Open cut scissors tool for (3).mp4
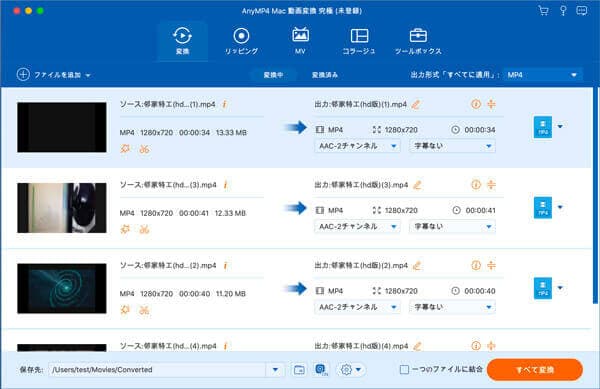 coord(144,229)
